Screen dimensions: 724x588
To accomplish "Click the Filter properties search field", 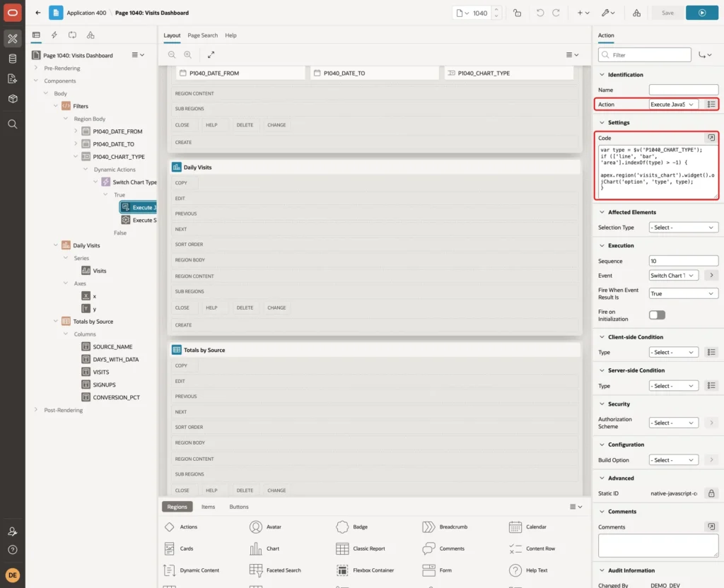I will pyautogui.click(x=645, y=55).
